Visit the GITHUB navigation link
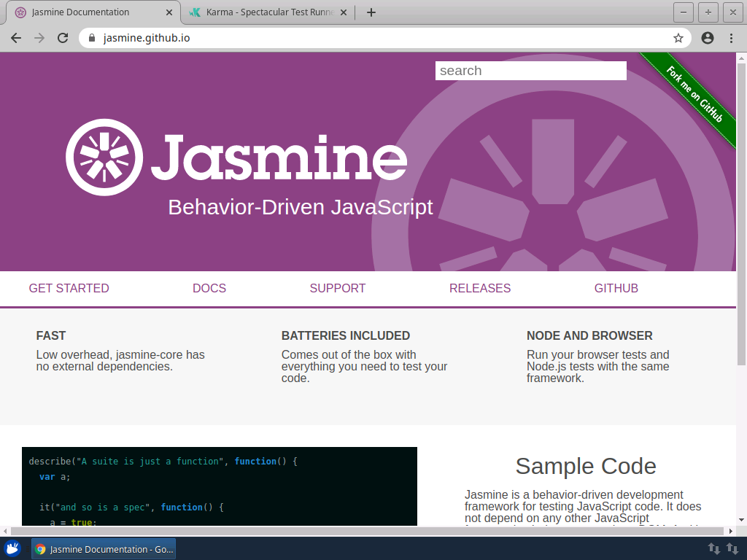The width and height of the screenshot is (747, 560). (x=616, y=288)
